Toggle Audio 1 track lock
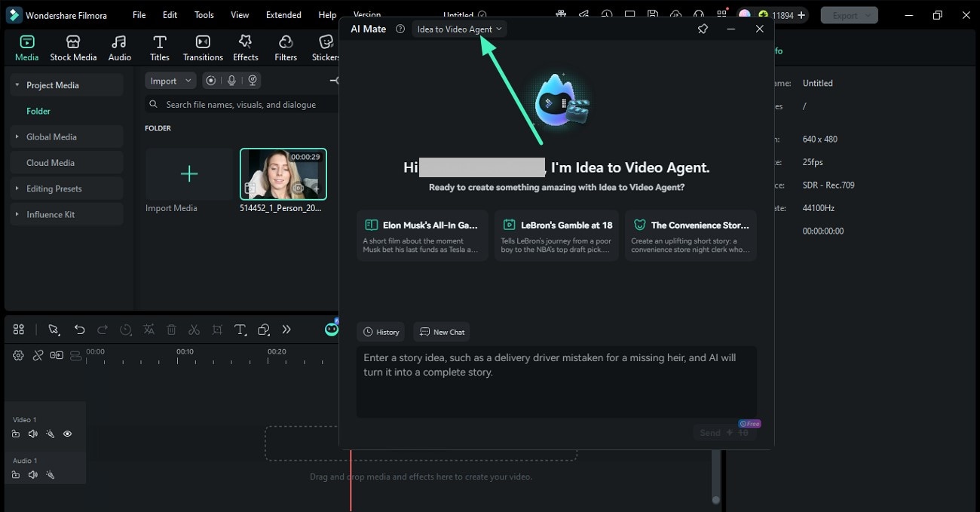The height and width of the screenshot is (512, 980). point(16,475)
